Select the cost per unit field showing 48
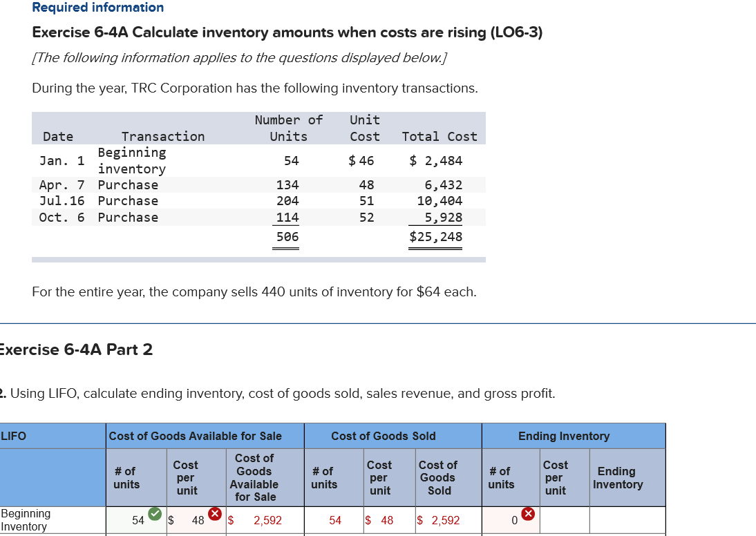The width and height of the screenshot is (756, 536). click(197, 520)
